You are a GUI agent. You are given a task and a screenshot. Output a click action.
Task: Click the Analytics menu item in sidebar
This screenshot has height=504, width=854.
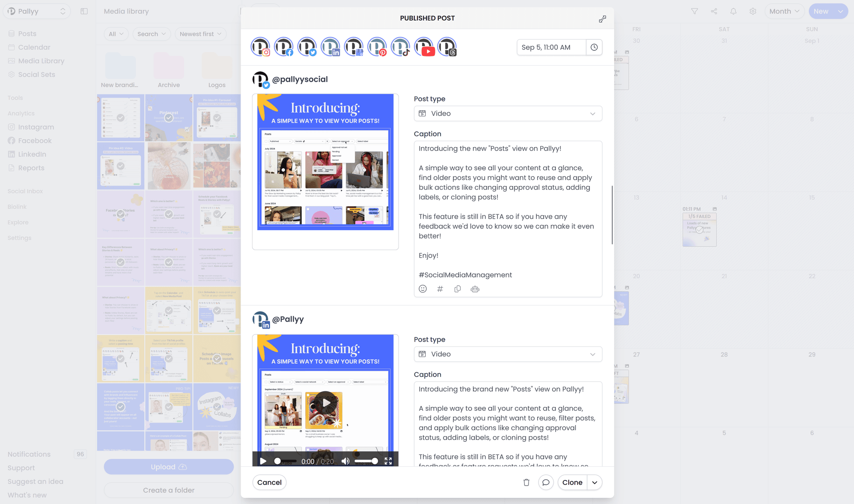(21, 113)
